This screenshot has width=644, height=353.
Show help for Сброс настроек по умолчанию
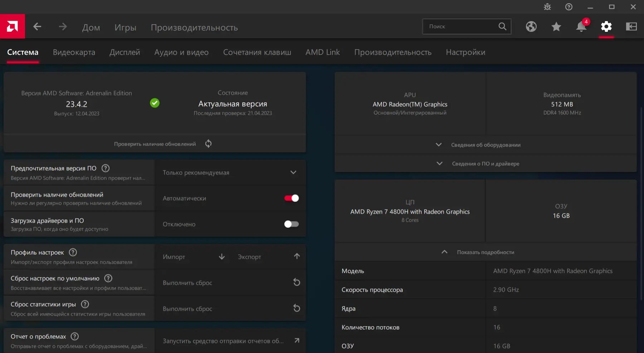108,278
